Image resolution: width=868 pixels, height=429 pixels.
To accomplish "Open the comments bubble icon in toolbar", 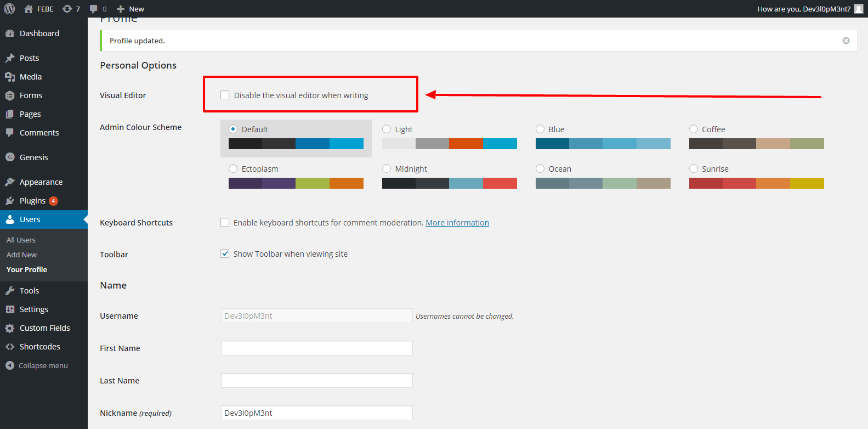I will coord(94,9).
